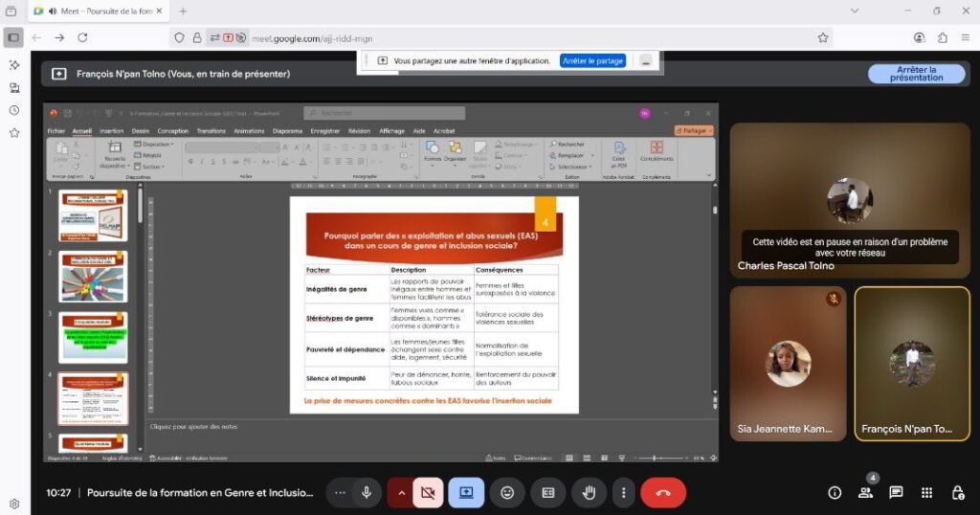The image size is (980, 515).
Task: Open more options vertical dots menu
Action: click(623, 492)
